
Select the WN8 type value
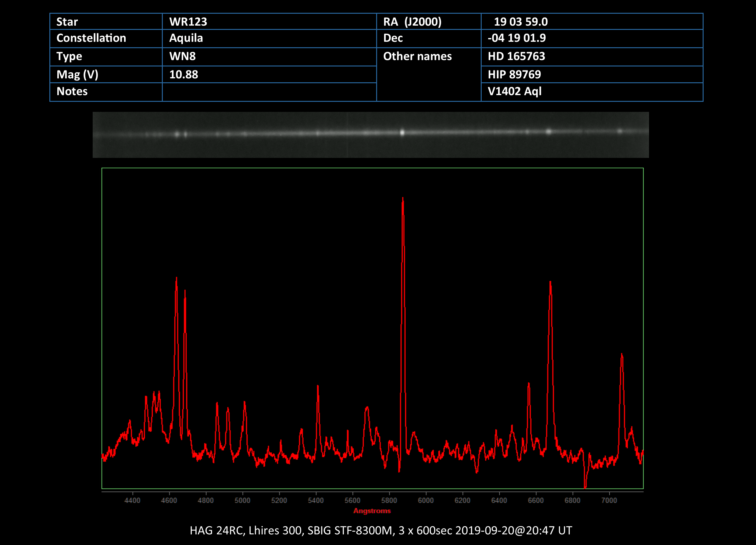tap(182, 56)
